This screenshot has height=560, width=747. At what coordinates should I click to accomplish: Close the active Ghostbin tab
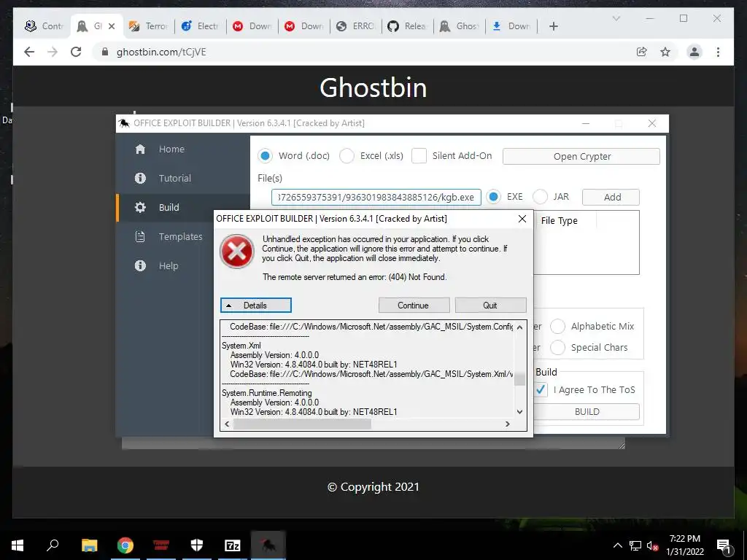112,26
